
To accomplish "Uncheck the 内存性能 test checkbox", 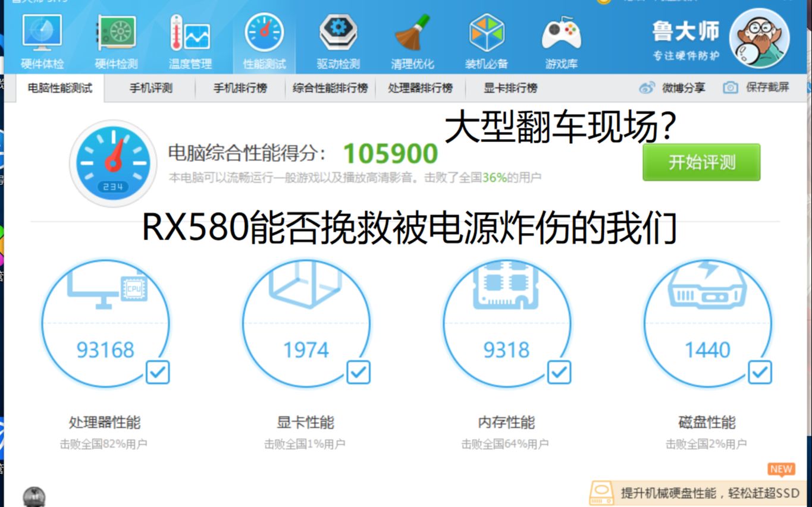I will click(559, 373).
